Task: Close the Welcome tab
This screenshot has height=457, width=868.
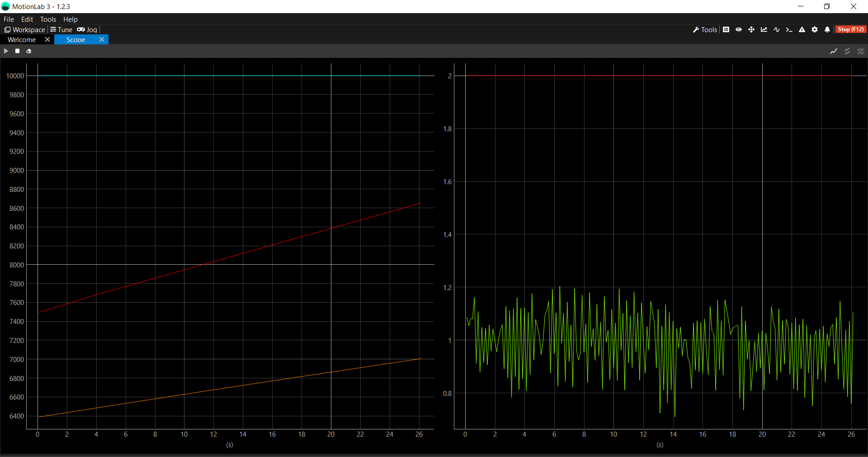Action: pos(47,40)
